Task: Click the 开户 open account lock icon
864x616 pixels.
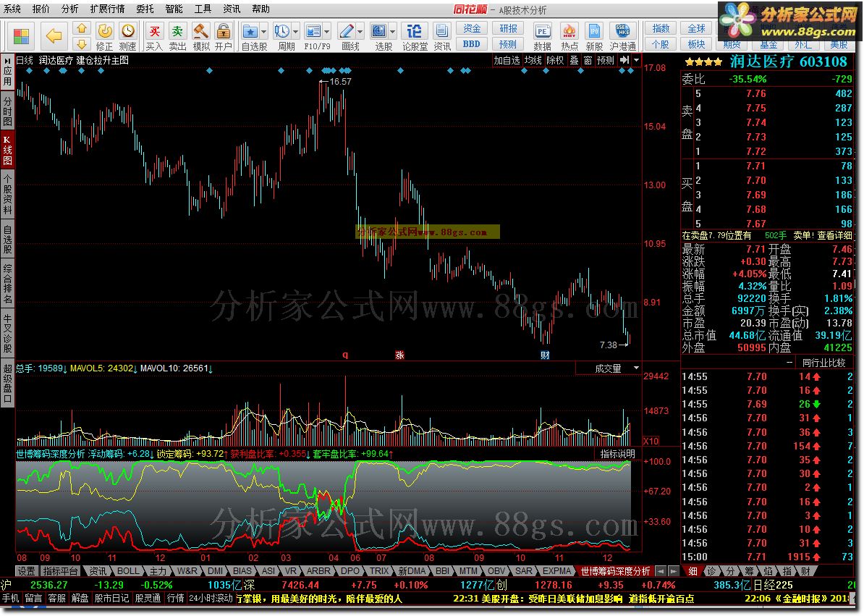Action: coord(223,36)
